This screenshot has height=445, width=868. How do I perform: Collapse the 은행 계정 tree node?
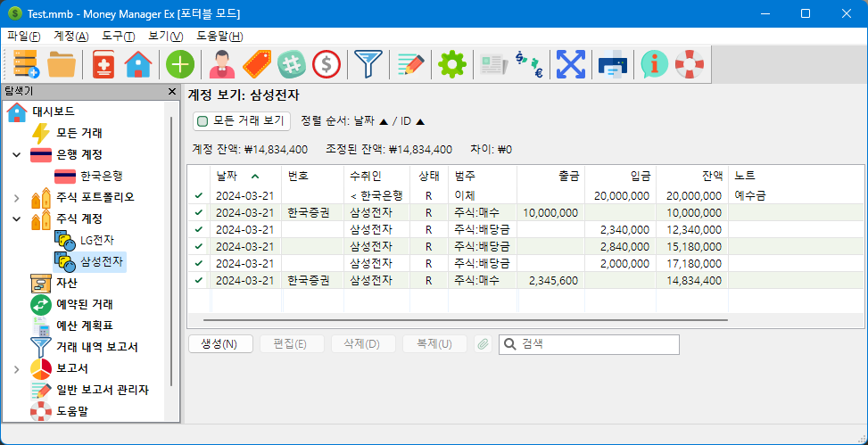16,154
